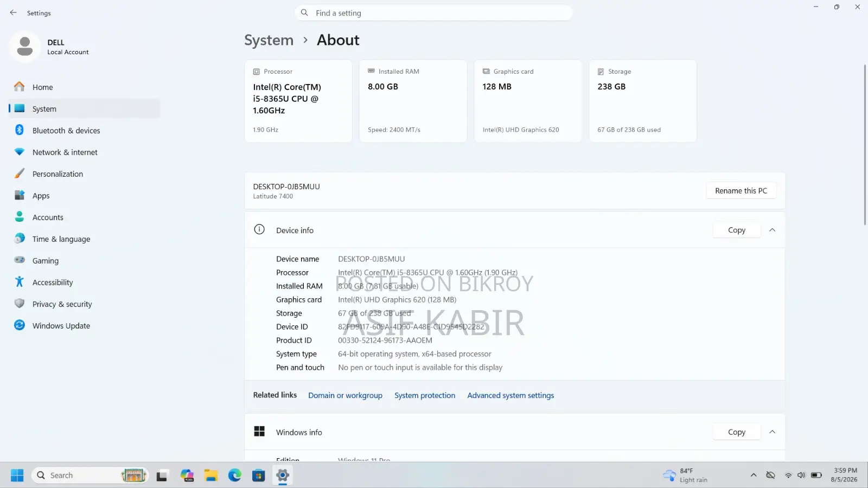The width and height of the screenshot is (868, 488).
Task: Select the System type value text
Action: pyautogui.click(x=414, y=354)
